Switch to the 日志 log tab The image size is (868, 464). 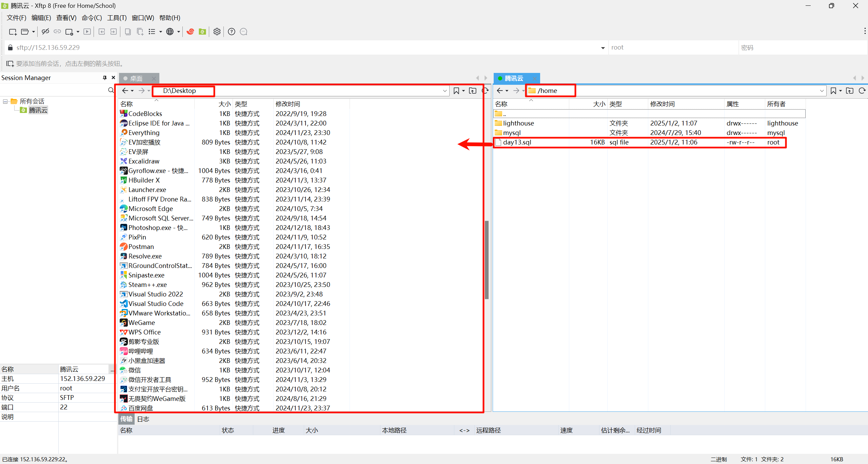(x=143, y=419)
